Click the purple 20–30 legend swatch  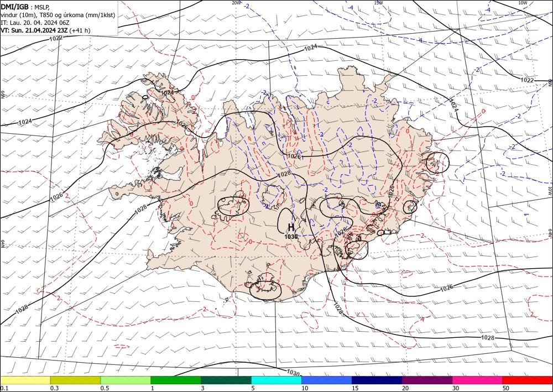[427, 380]
